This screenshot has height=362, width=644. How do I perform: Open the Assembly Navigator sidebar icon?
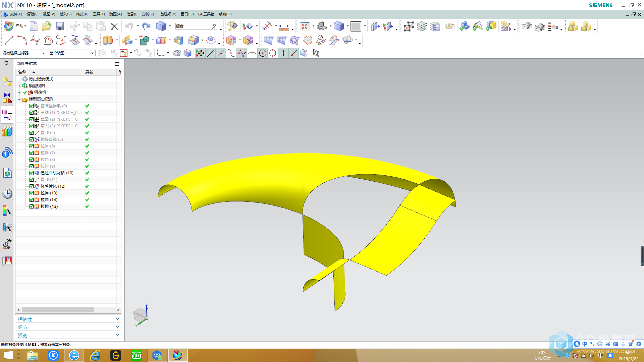coord(7,81)
